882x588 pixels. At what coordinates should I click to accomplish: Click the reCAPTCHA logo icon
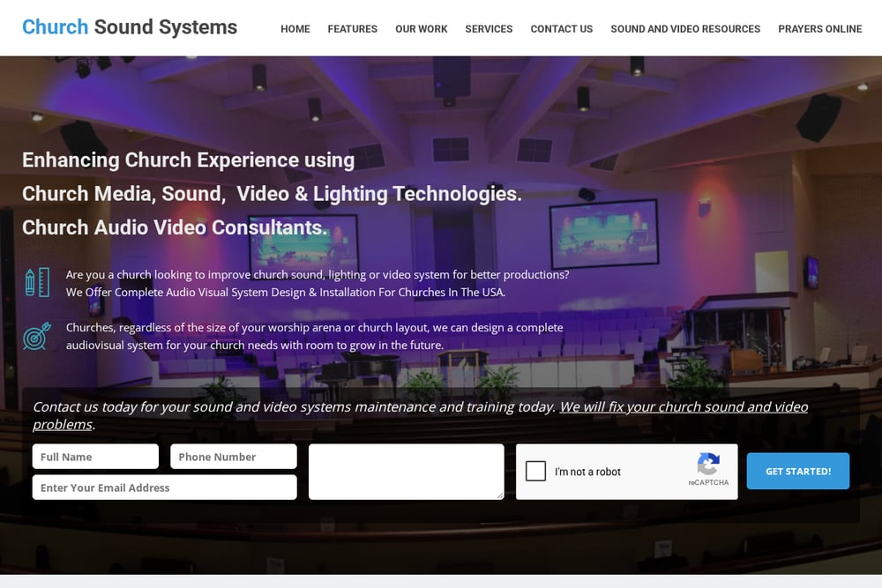click(708, 465)
